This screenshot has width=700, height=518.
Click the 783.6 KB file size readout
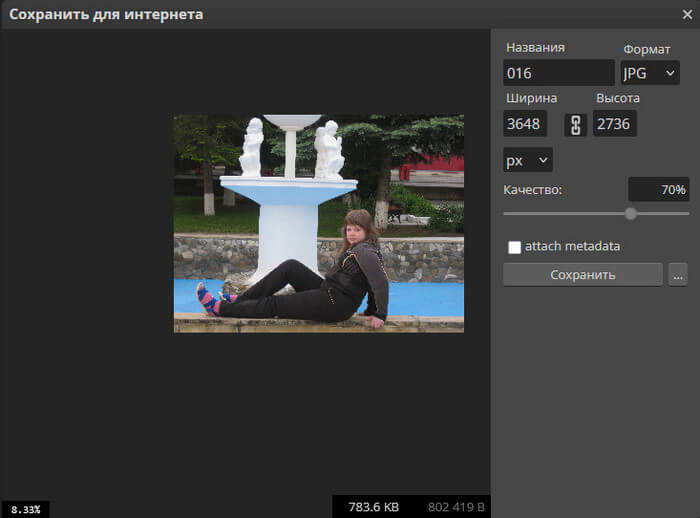(x=373, y=507)
